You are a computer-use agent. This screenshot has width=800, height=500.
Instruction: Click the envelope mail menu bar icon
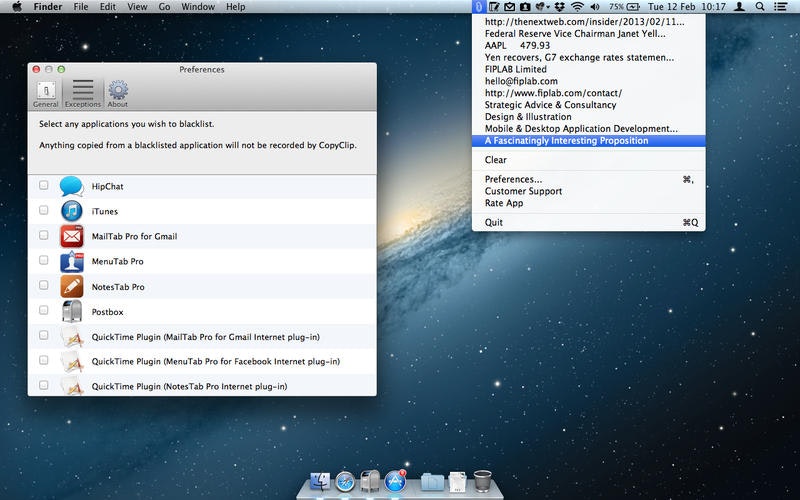[509, 7]
